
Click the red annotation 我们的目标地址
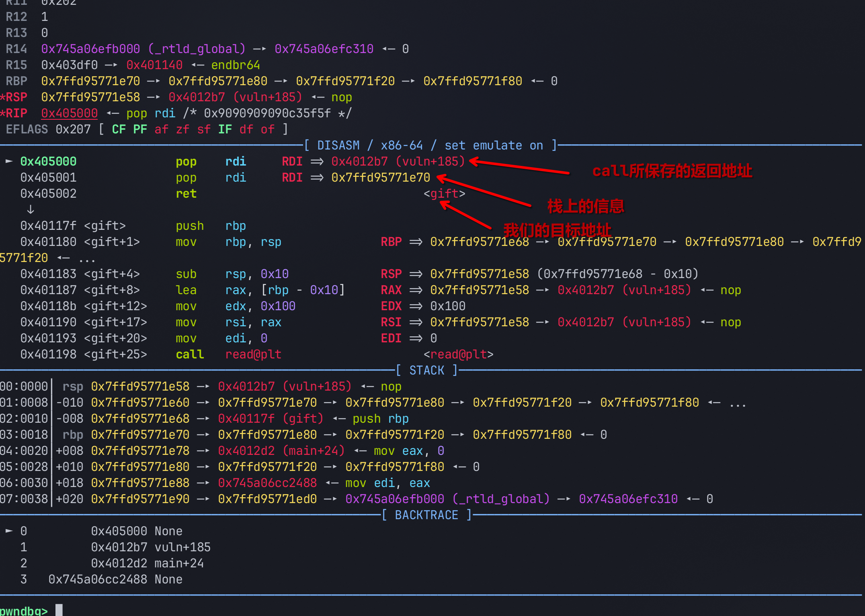click(x=557, y=231)
